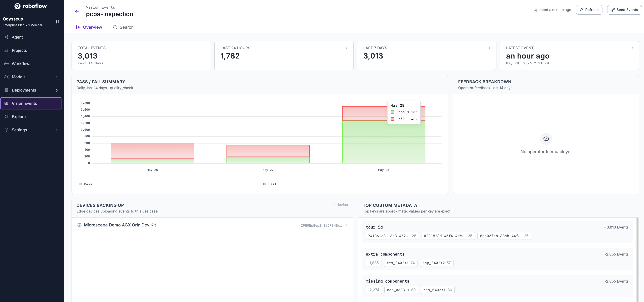Image resolution: width=644 pixels, height=302 pixels.
Task: Open Last 24 Hours card arrow
Action: click(x=346, y=48)
